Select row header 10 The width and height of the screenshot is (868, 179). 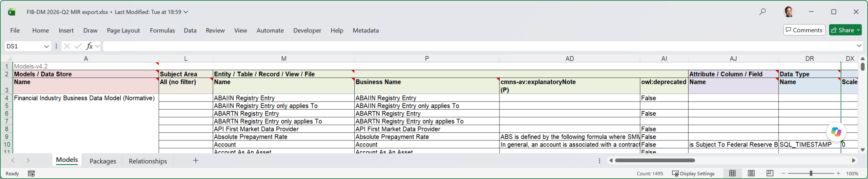tap(6, 144)
